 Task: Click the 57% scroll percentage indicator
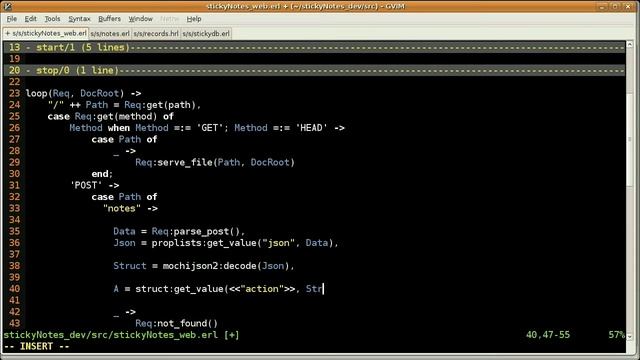pos(616,335)
